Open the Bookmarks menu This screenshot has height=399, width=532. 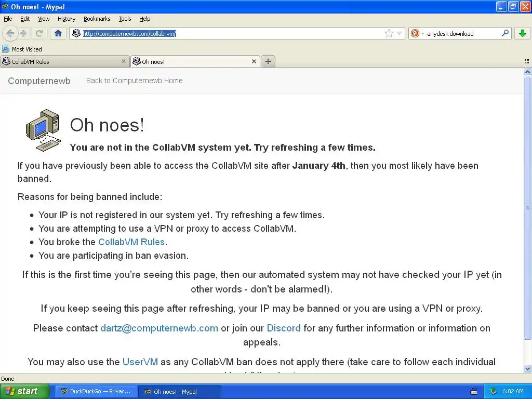97,19
